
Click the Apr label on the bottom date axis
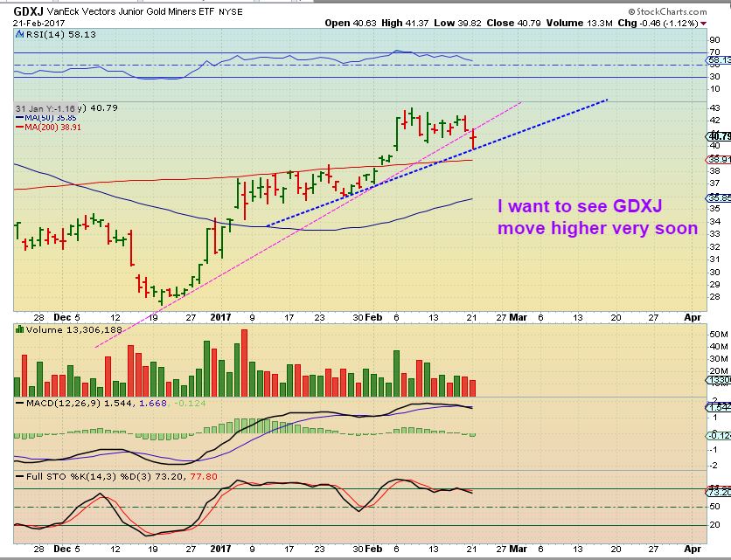tap(693, 549)
